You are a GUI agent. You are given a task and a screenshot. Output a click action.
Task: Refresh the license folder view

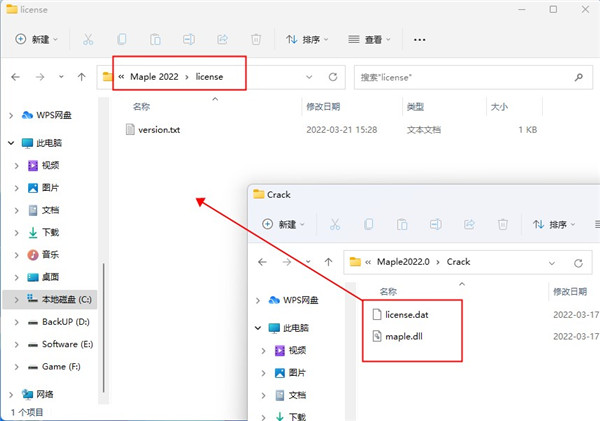[x=333, y=77]
